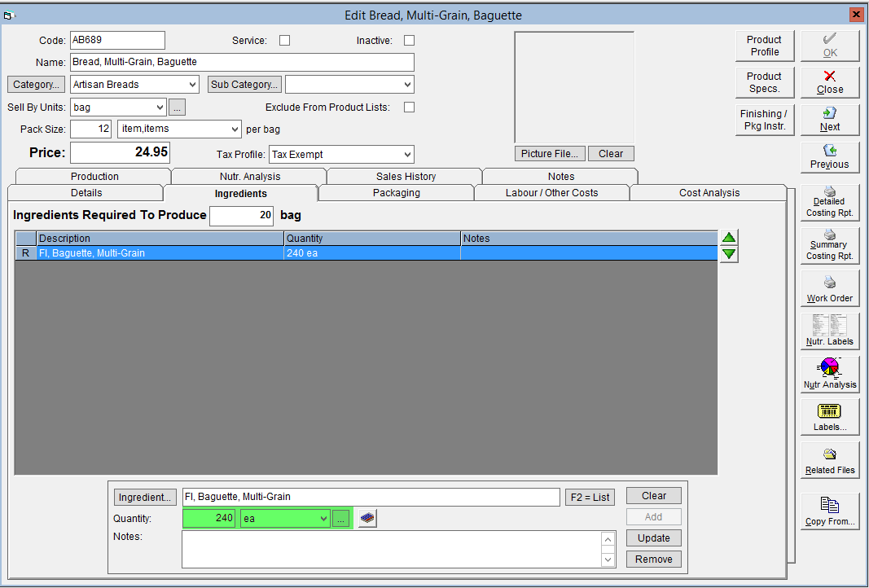Go to Previous product record

click(x=830, y=157)
